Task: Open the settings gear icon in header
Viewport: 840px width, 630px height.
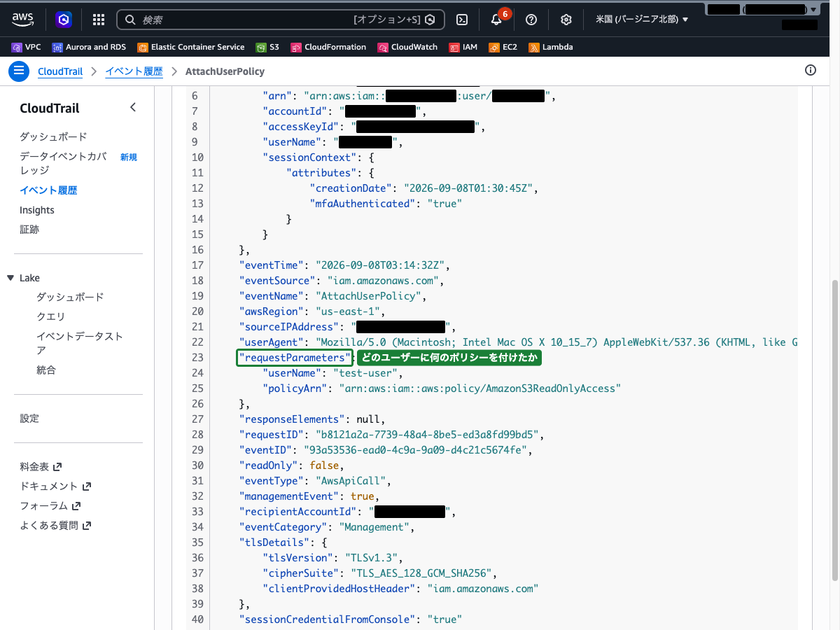Action: (x=566, y=20)
